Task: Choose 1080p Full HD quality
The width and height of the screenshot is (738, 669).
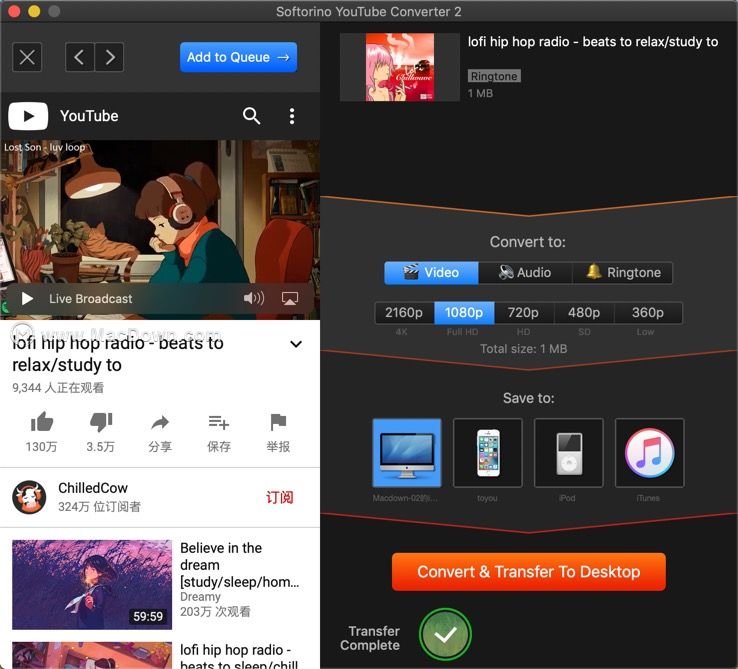Action: click(464, 313)
